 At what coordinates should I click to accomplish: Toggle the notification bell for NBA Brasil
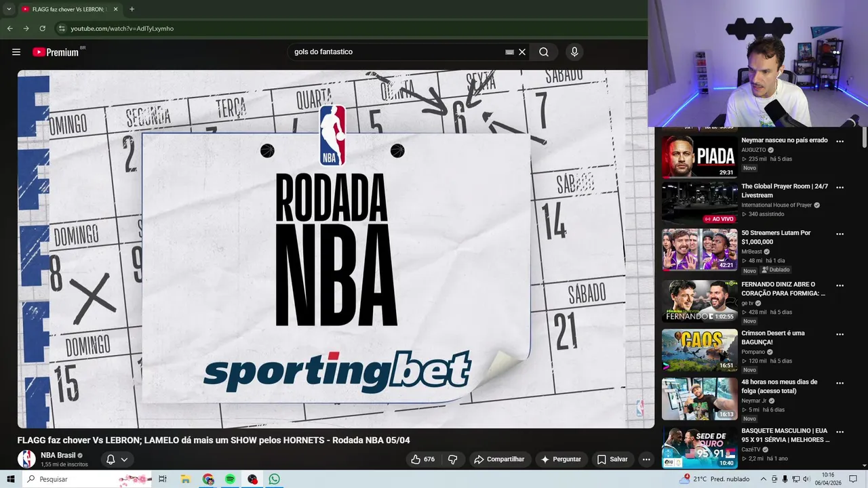coord(111,460)
